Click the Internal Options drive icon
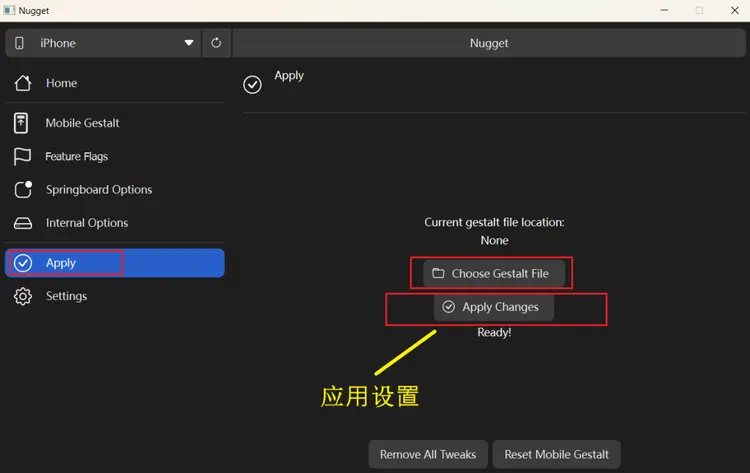The image size is (750, 473). pyautogui.click(x=23, y=223)
